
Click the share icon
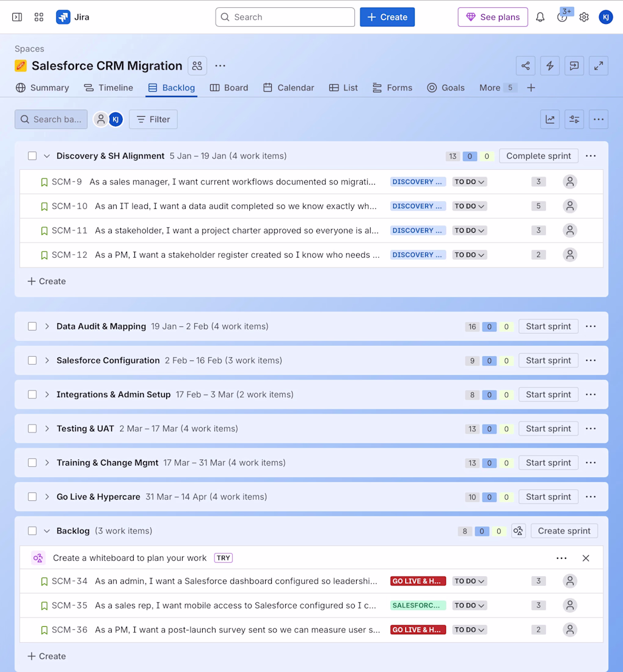click(x=526, y=65)
